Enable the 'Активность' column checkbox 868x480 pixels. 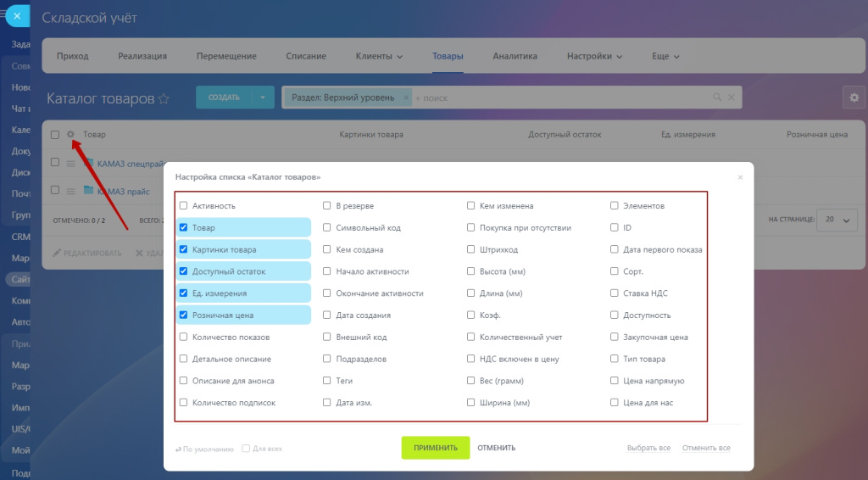tap(183, 206)
